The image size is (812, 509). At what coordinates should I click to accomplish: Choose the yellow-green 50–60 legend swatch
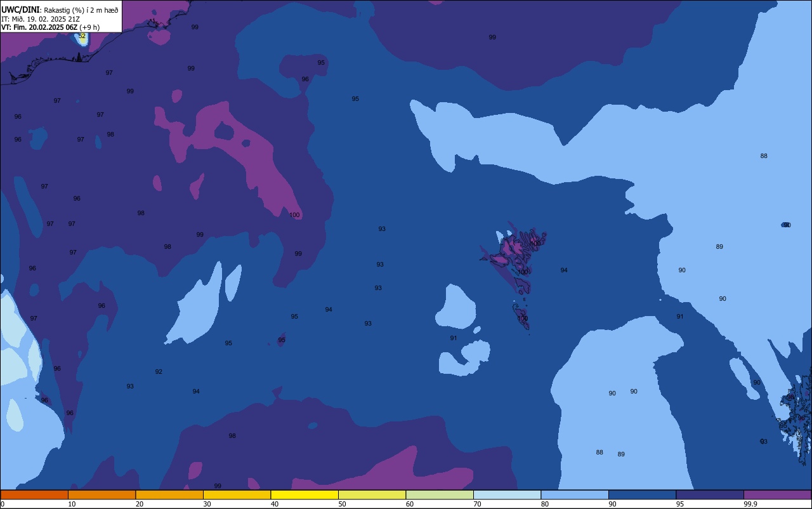[x=372, y=494]
